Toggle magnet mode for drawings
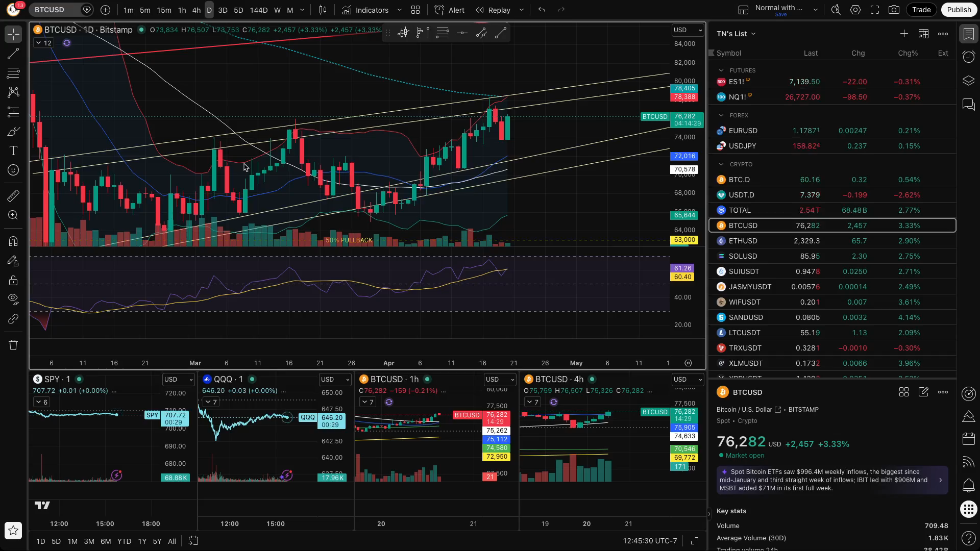The image size is (980, 551). point(13,241)
